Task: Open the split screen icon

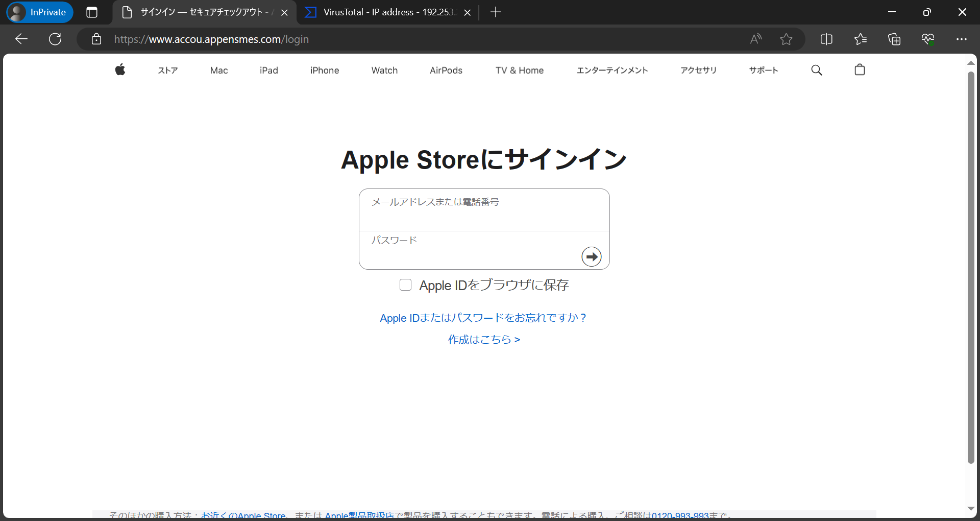Action: [826, 39]
